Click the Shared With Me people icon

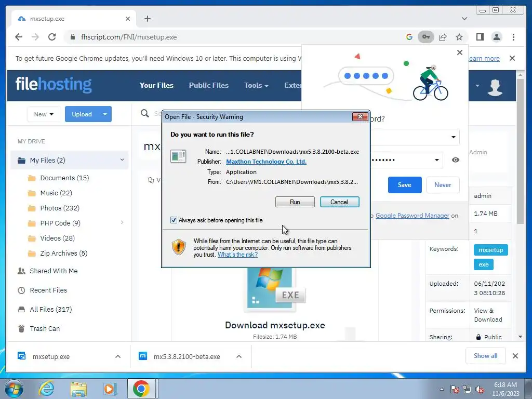[21, 271]
